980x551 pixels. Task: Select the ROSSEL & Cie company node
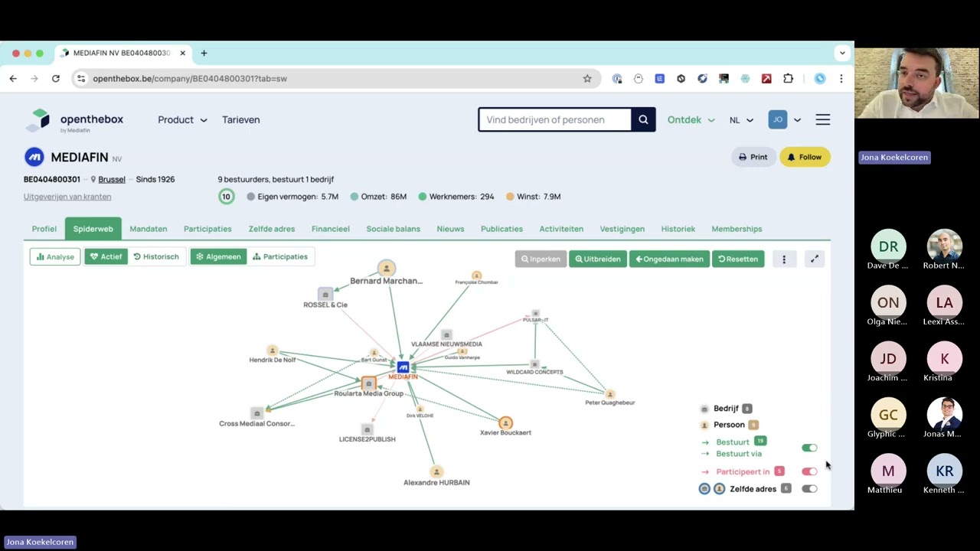pyautogui.click(x=325, y=295)
